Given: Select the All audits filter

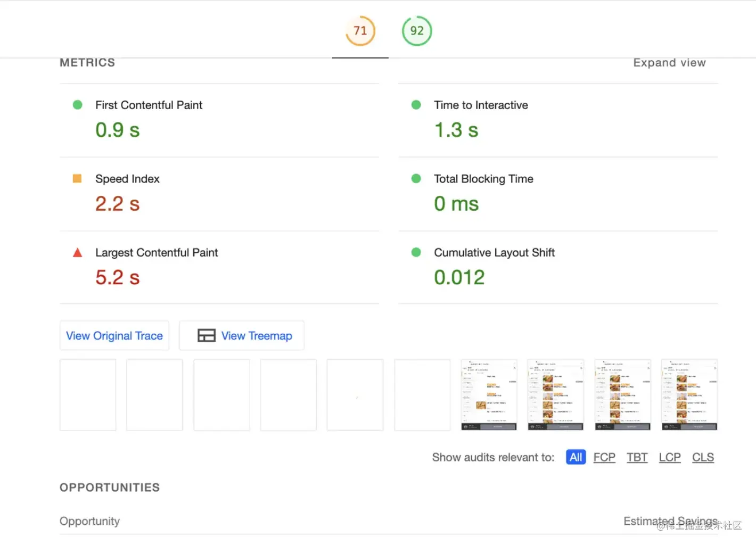Looking at the screenshot, I should click(576, 457).
